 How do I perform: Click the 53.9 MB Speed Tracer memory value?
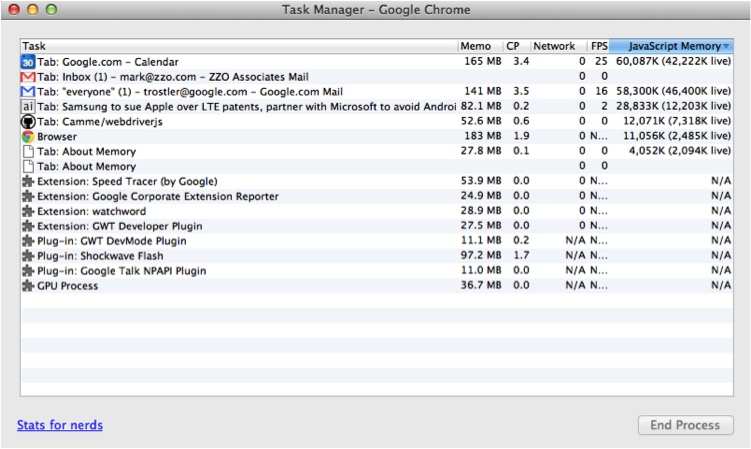coord(481,180)
